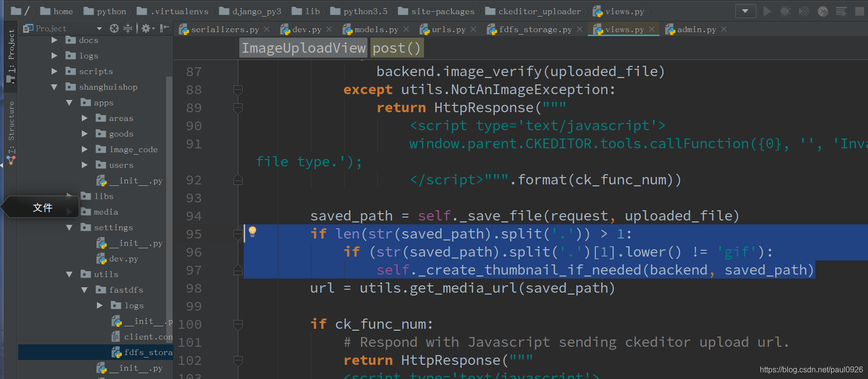The image size is (868, 379).
Task: Select the post() breadcrumb
Action: 397,48
